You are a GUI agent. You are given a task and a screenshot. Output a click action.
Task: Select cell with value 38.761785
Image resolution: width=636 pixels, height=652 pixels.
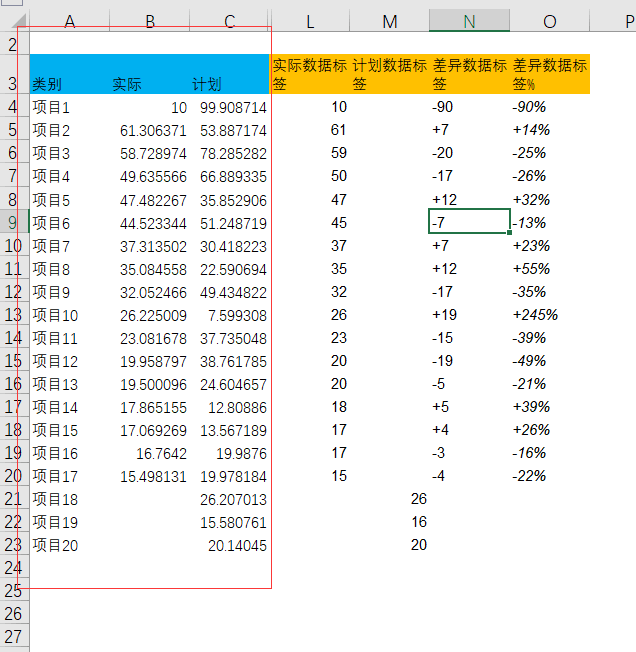pos(229,361)
